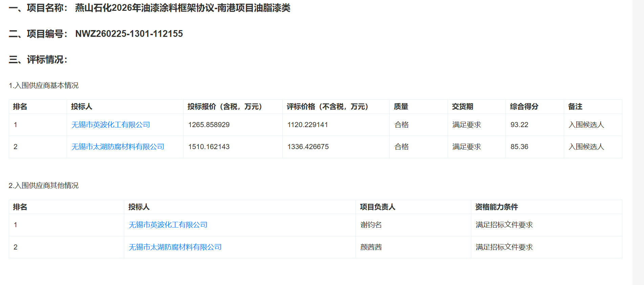Image resolution: width=644 pixels, height=285 pixels.
Task: Click the 项目负责人 column header
Action: (x=377, y=207)
